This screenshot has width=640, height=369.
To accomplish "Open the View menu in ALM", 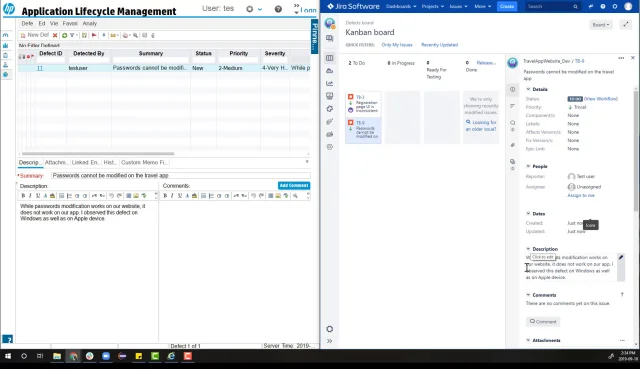I will click(54, 23).
